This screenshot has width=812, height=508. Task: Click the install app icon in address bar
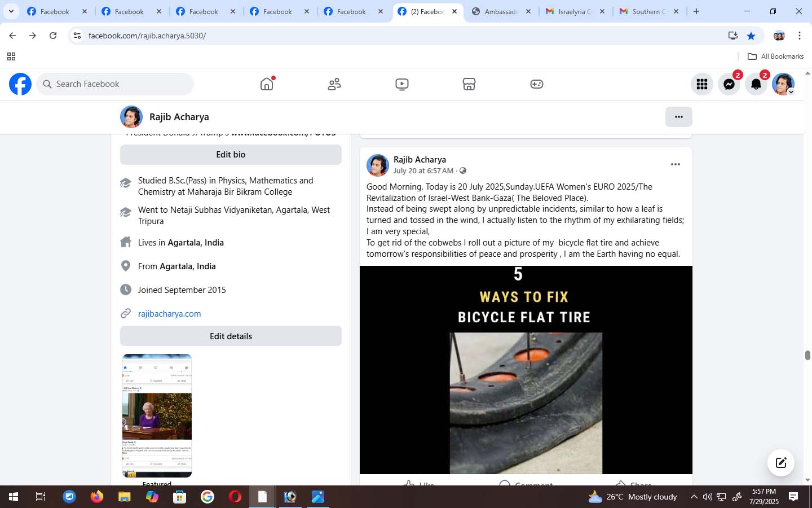(733, 36)
